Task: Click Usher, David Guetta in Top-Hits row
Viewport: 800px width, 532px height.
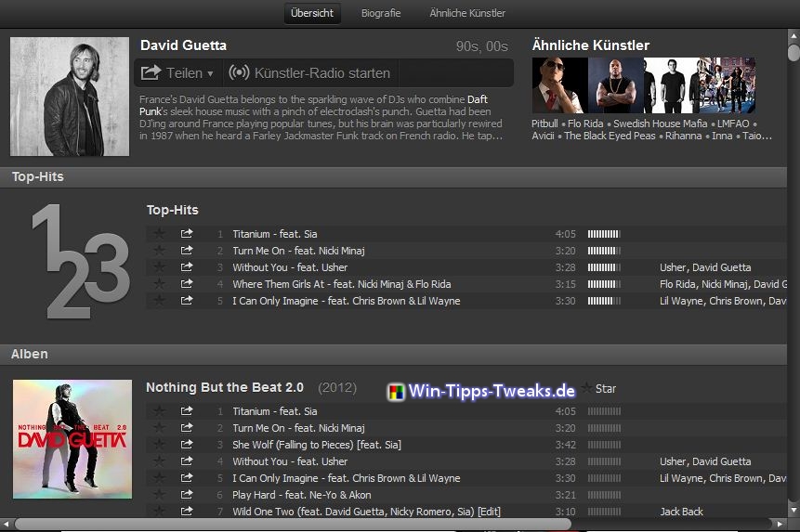Action: pos(705,267)
